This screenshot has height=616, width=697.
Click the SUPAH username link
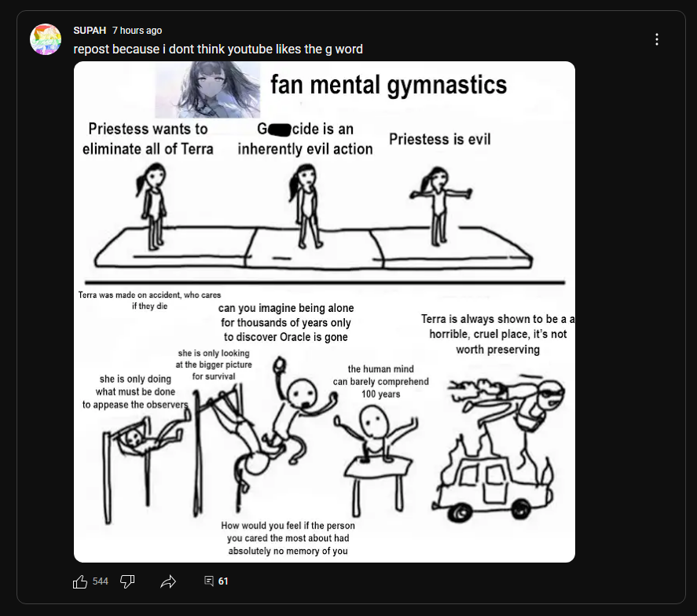(90, 30)
